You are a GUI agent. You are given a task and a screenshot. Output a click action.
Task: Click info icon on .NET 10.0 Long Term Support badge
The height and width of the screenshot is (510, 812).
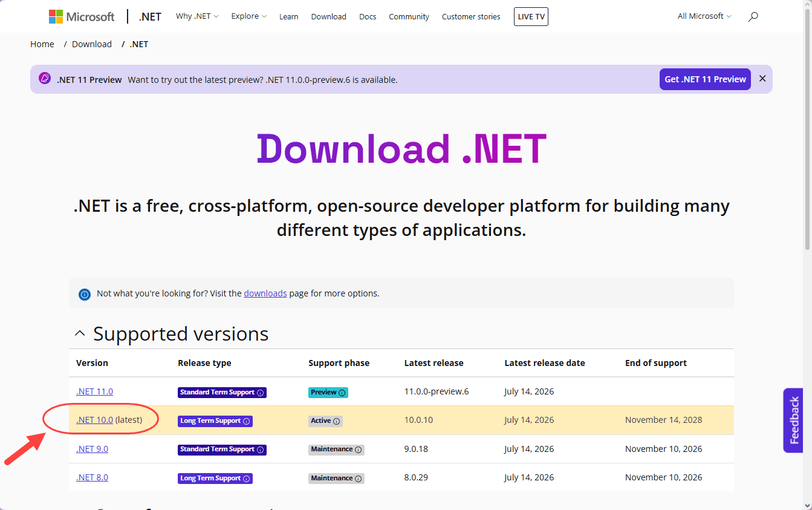point(246,421)
